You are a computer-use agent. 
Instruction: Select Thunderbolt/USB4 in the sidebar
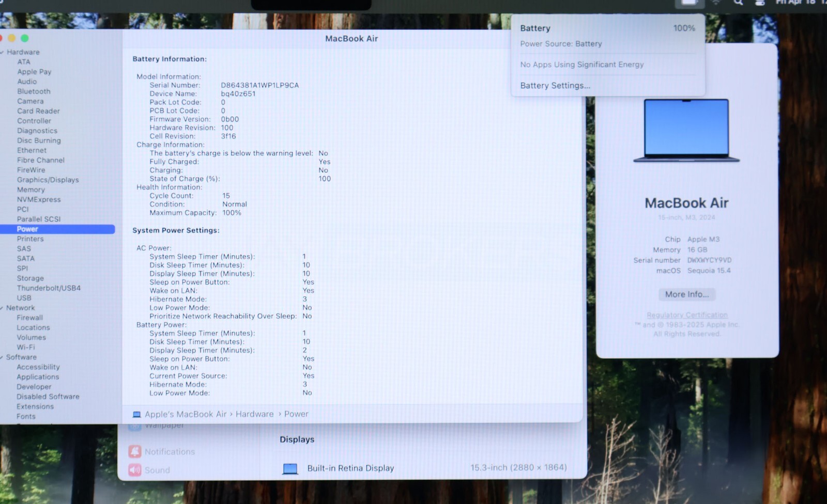coord(49,288)
